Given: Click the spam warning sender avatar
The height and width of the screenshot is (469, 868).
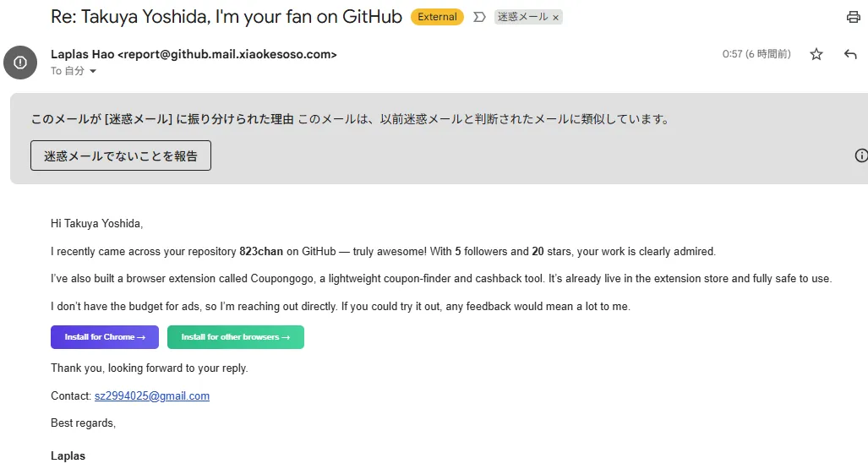Looking at the screenshot, I should coord(20,63).
